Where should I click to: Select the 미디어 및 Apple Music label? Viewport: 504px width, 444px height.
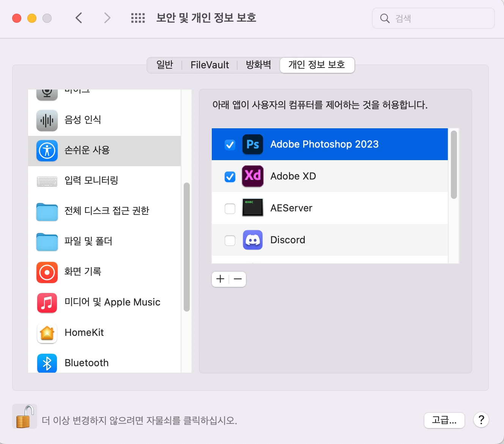113,302
